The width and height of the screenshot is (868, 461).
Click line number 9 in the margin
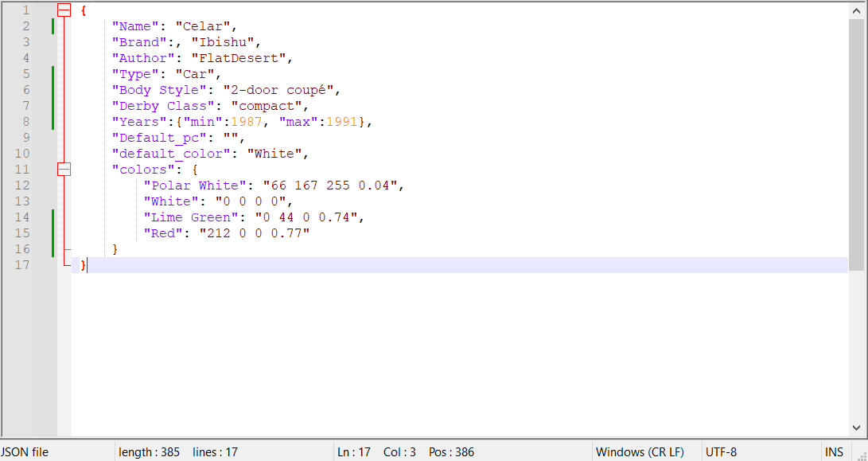click(26, 138)
